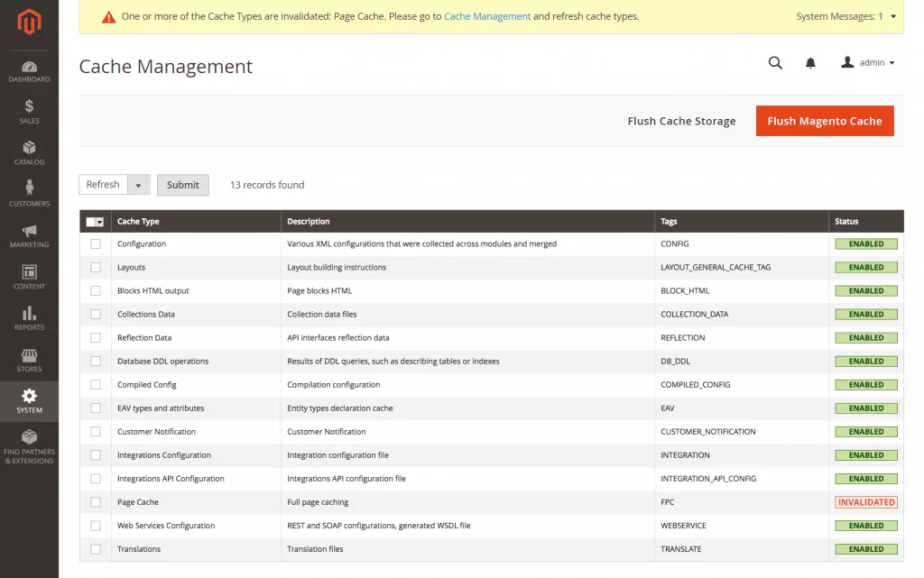Click the '13 records found' text

click(x=267, y=185)
